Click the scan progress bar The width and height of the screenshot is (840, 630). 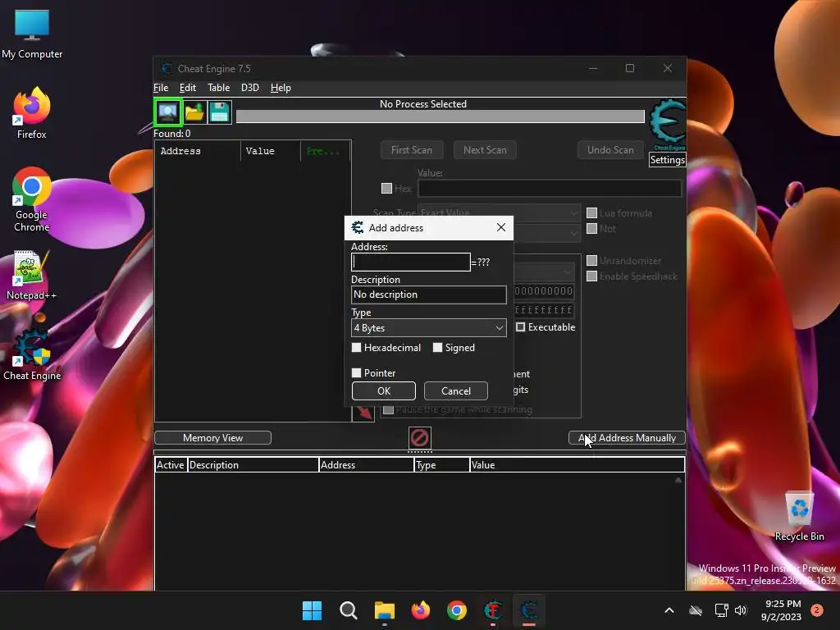441,116
